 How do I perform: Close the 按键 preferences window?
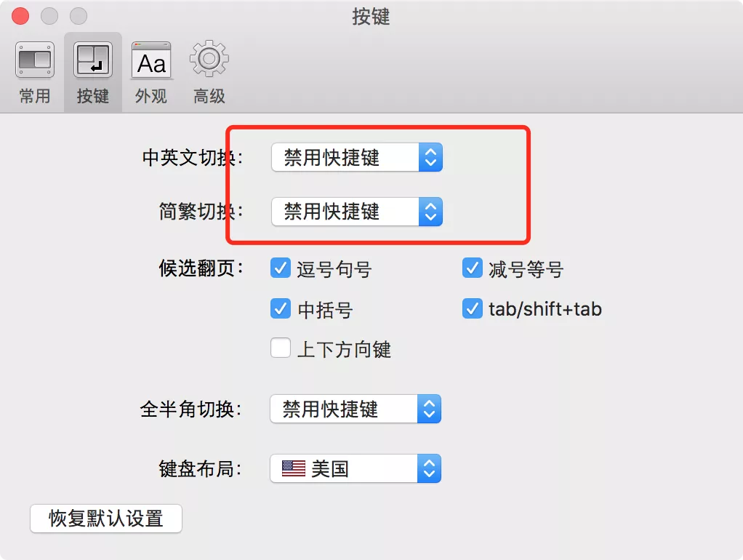(x=20, y=16)
